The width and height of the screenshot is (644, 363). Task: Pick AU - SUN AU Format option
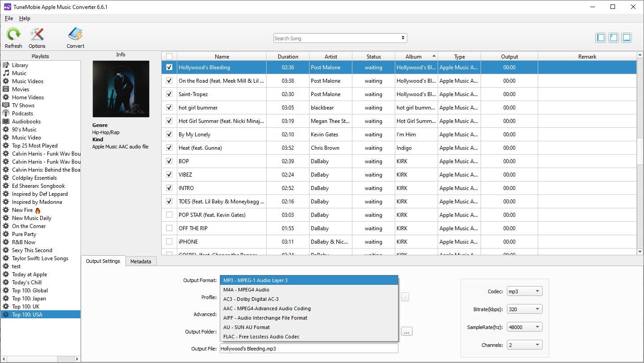(309, 327)
